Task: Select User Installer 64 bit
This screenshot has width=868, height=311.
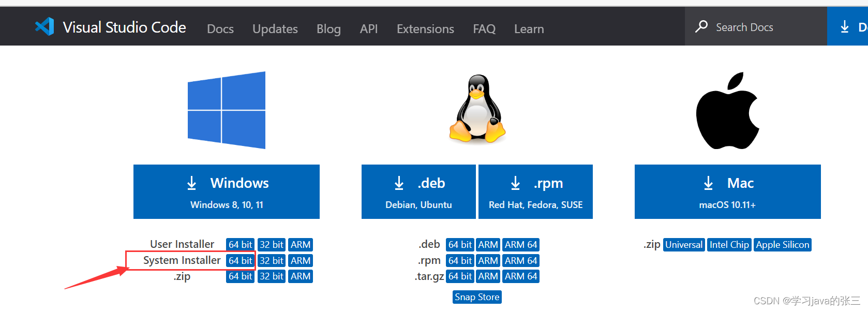Action: pyautogui.click(x=241, y=245)
